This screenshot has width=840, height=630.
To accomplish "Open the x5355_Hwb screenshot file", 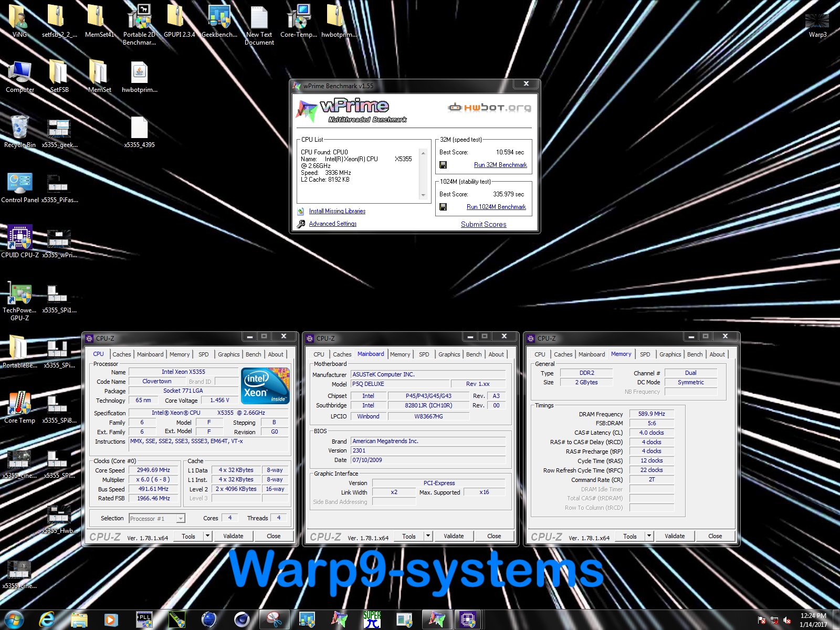I will 59,520.
